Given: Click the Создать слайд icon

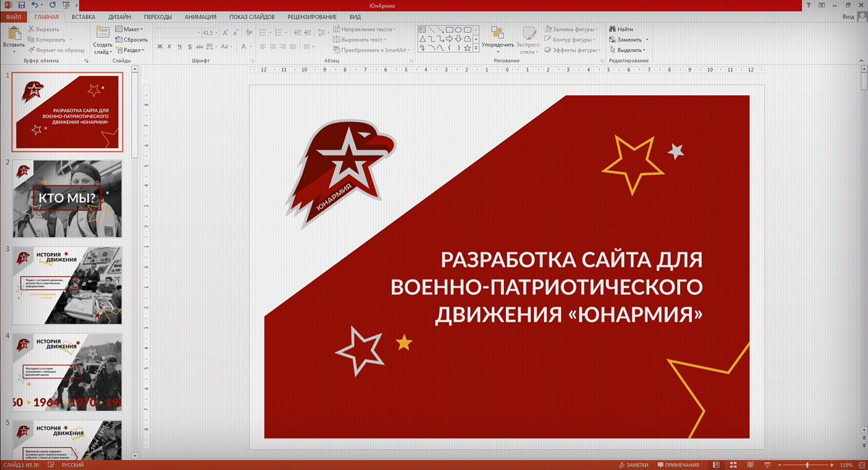Looking at the screenshot, I should (102, 33).
